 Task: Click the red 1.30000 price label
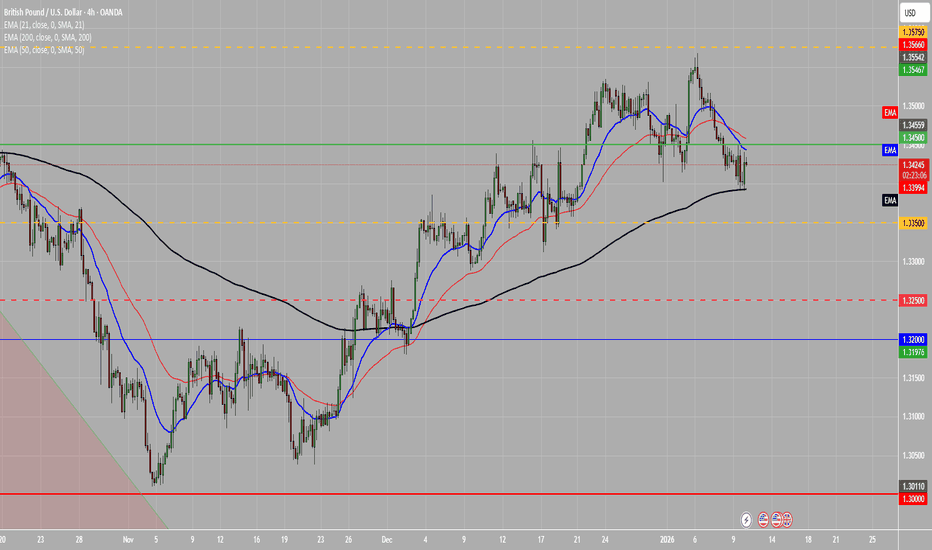pyautogui.click(x=913, y=495)
